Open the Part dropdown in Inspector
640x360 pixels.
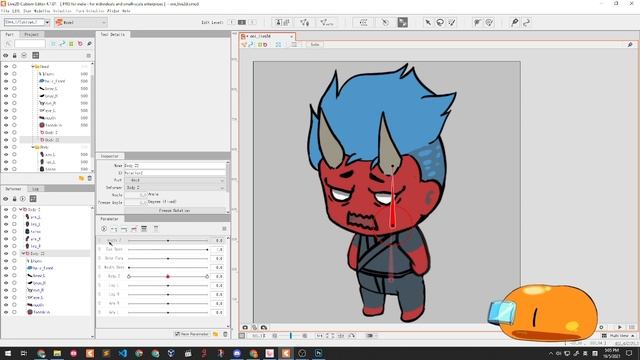pos(175,180)
